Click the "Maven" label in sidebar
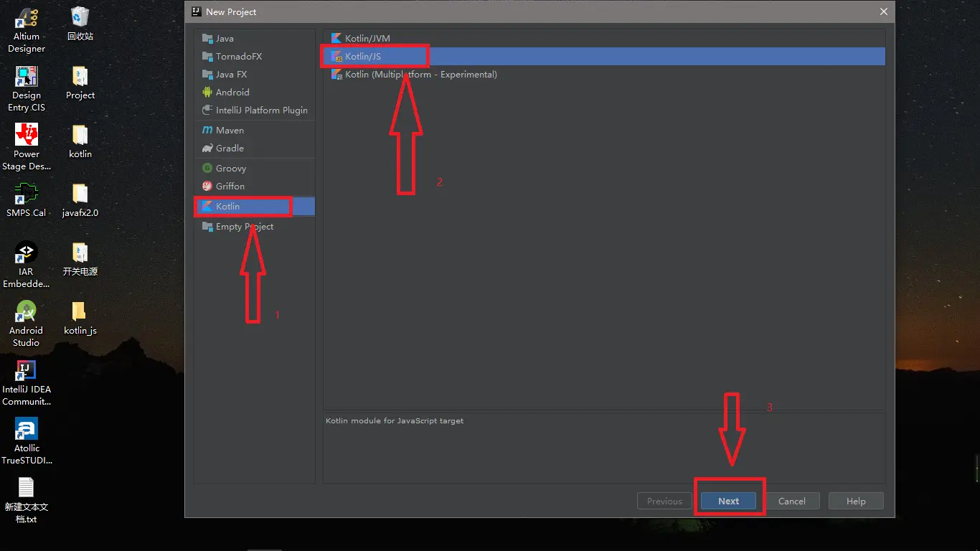Image resolution: width=980 pixels, height=551 pixels. tap(230, 131)
